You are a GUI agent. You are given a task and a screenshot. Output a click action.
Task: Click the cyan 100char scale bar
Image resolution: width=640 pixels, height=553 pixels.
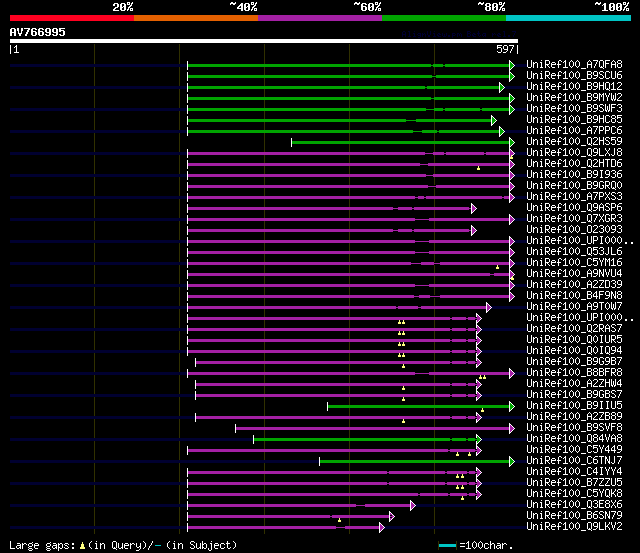tap(447, 545)
